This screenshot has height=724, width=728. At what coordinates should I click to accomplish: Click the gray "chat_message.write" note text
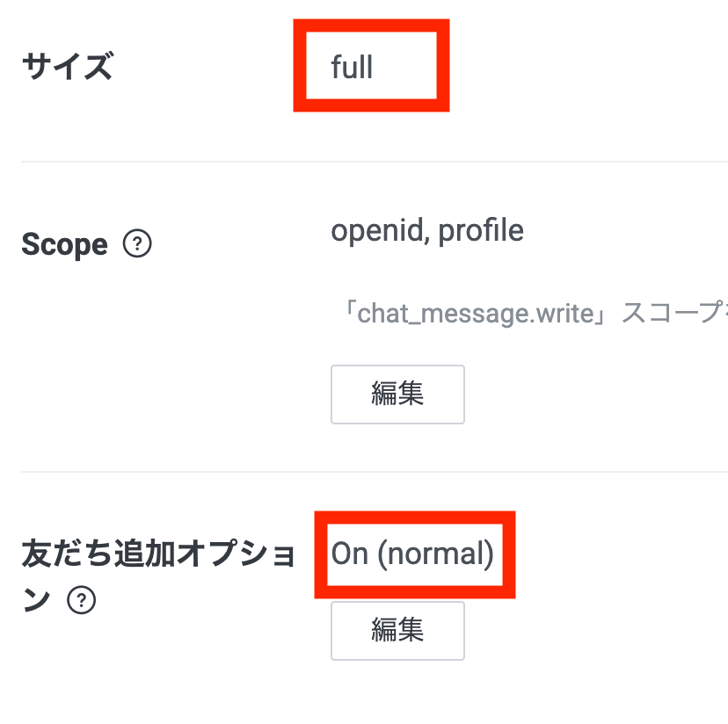(x=477, y=314)
